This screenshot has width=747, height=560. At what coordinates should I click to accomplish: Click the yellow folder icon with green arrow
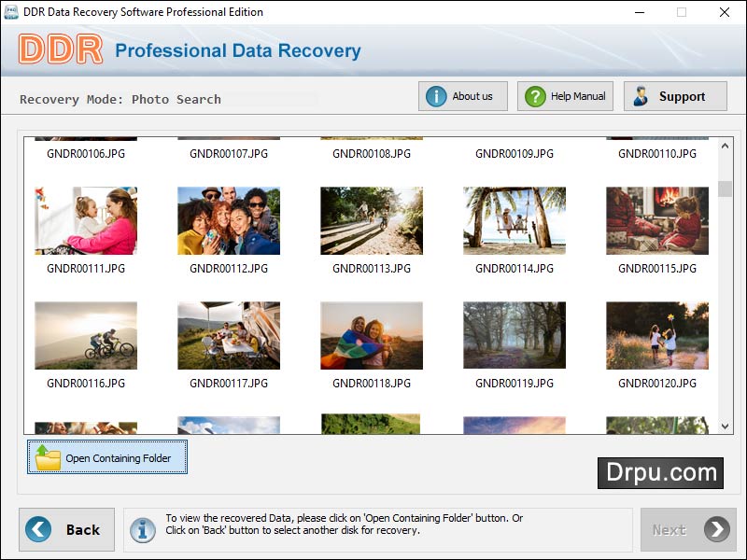[48, 457]
